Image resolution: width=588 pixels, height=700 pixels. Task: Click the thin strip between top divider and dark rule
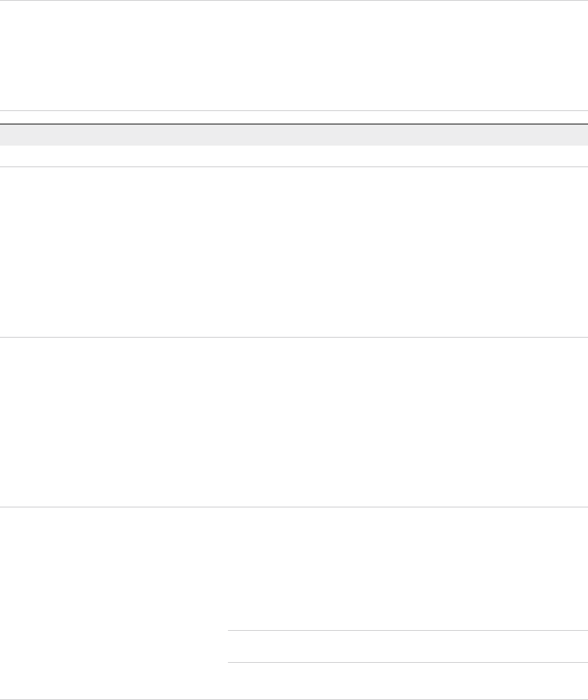(x=294, y=117)
